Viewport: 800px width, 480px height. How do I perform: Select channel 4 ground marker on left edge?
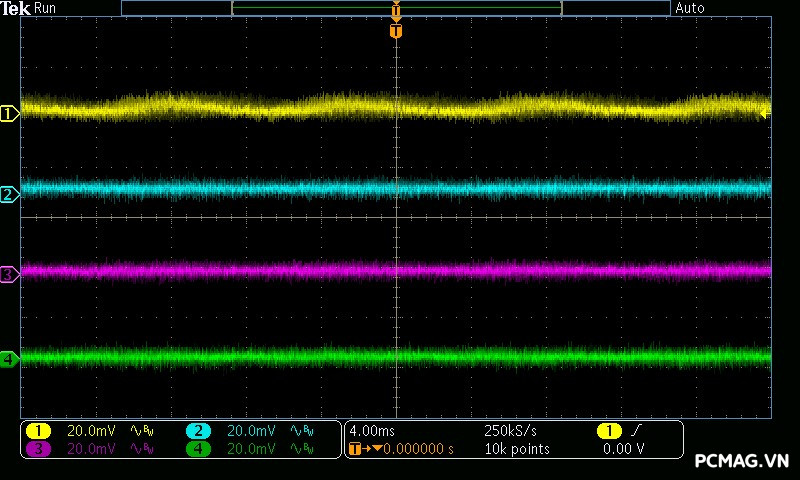click(9, 359)
